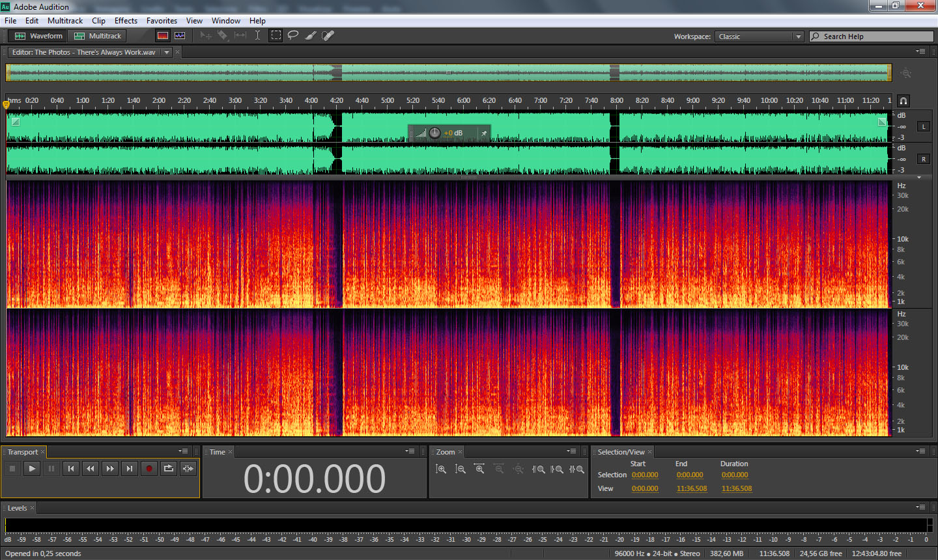Open the Zoom panel options menu

click(x=571, y=451)
